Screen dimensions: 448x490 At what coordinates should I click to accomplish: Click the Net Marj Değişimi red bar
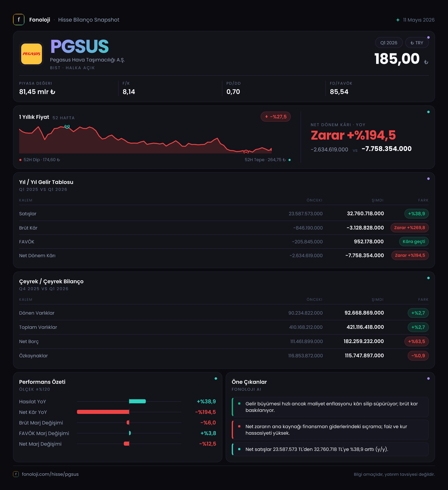126,444
